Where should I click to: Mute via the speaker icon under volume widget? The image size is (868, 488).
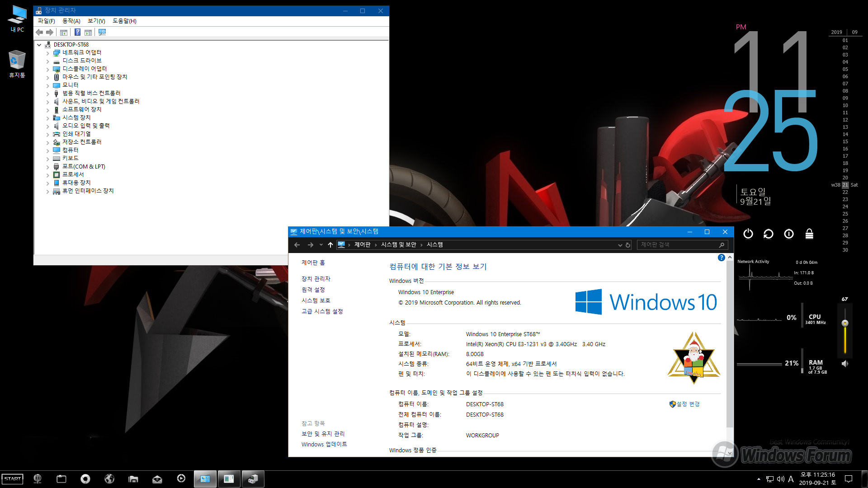[844, 363]
